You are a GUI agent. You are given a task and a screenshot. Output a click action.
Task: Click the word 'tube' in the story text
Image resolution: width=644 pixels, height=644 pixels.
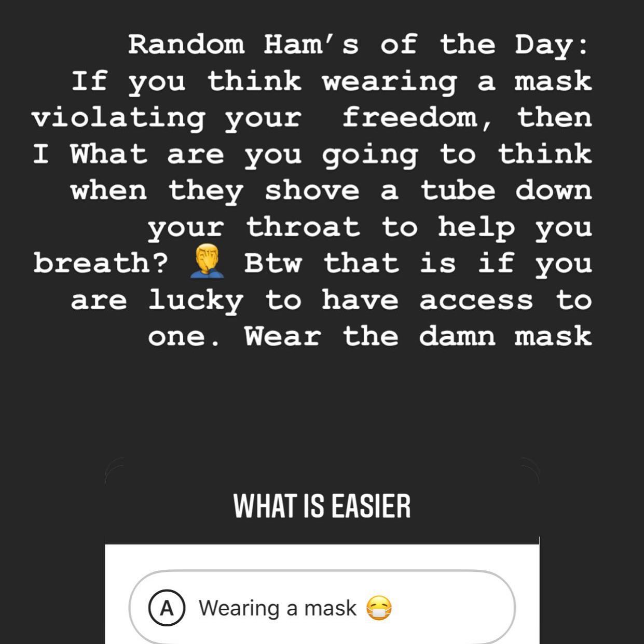(458, 190)
